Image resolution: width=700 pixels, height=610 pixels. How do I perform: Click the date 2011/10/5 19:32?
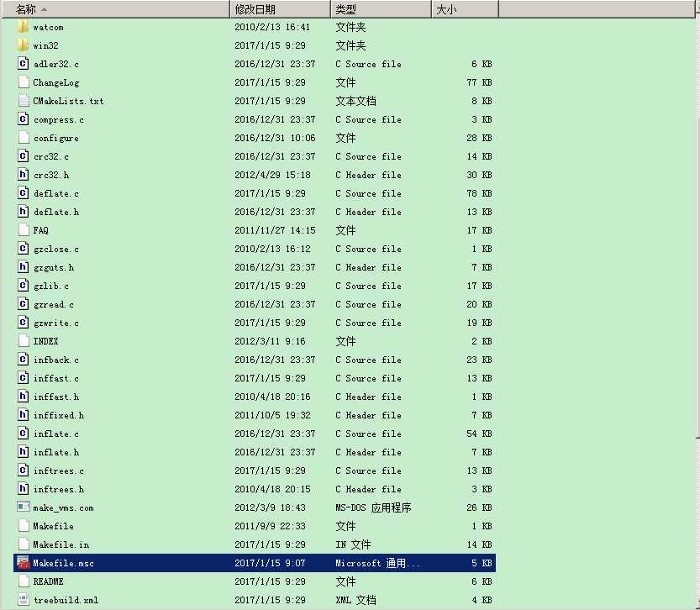click(x=273, y=415)
